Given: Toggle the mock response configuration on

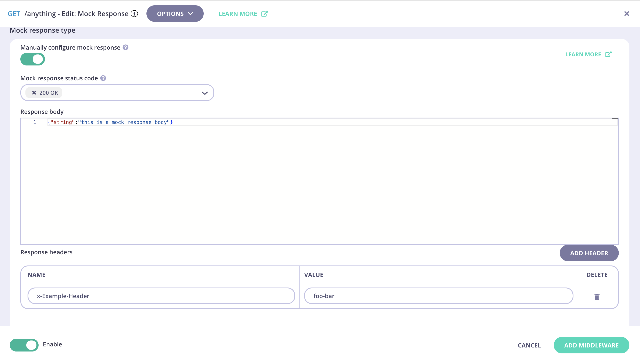Looking at the screenshot, I should click(32, 59).
